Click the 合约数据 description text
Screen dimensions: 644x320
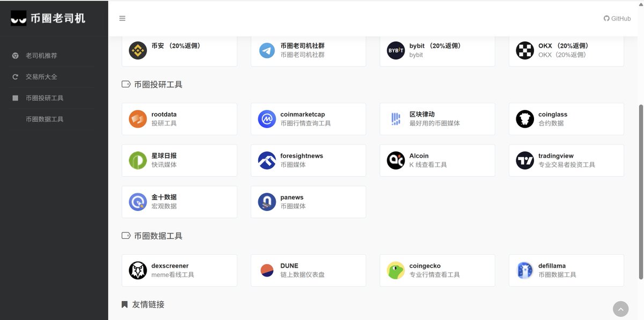tap(551, 123)
